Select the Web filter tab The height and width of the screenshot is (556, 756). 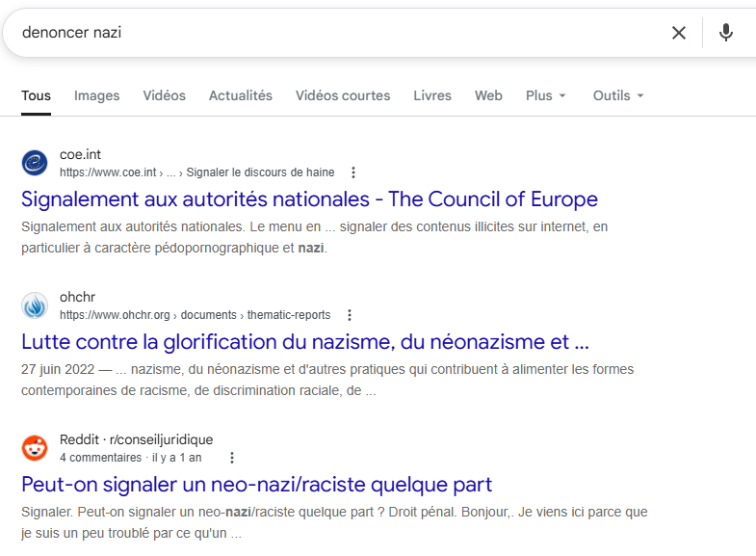pos(488,95)
